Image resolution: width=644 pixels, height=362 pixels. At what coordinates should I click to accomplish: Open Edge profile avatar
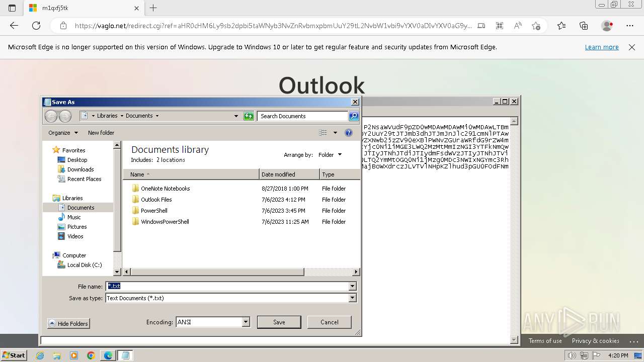pyautogui.click(x=607, y=26)
